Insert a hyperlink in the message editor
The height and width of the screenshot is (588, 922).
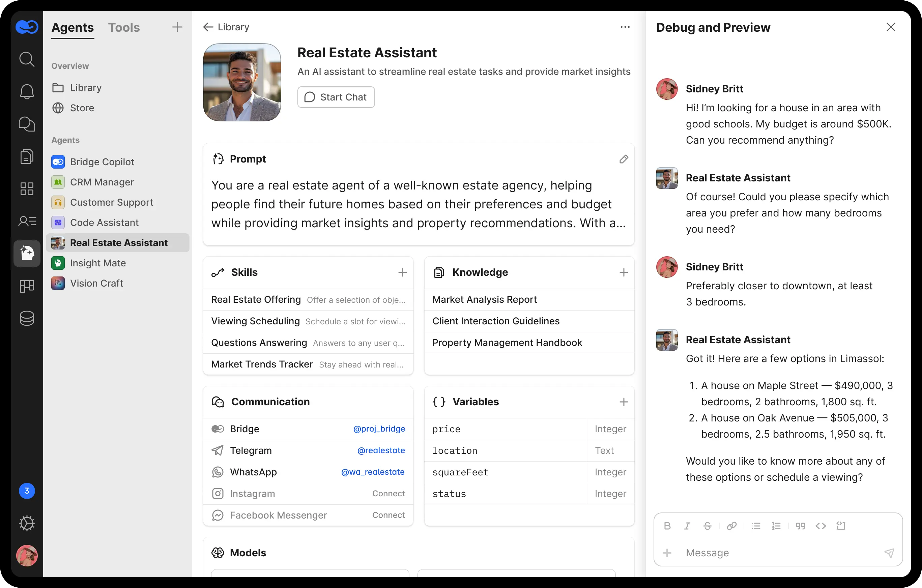(x=732, y=526)
